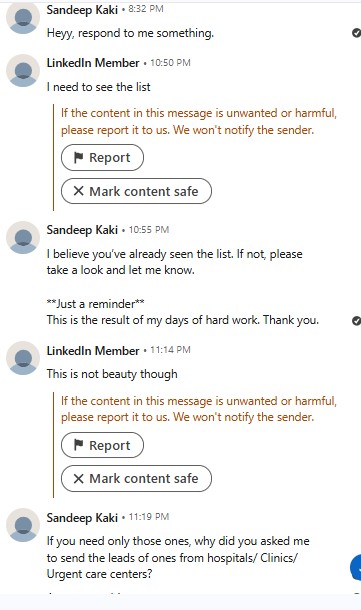Click the first Mark content safe button
The width and height of the screenshot is (361, 610).
pyautogui.click(x=136, y=191)
